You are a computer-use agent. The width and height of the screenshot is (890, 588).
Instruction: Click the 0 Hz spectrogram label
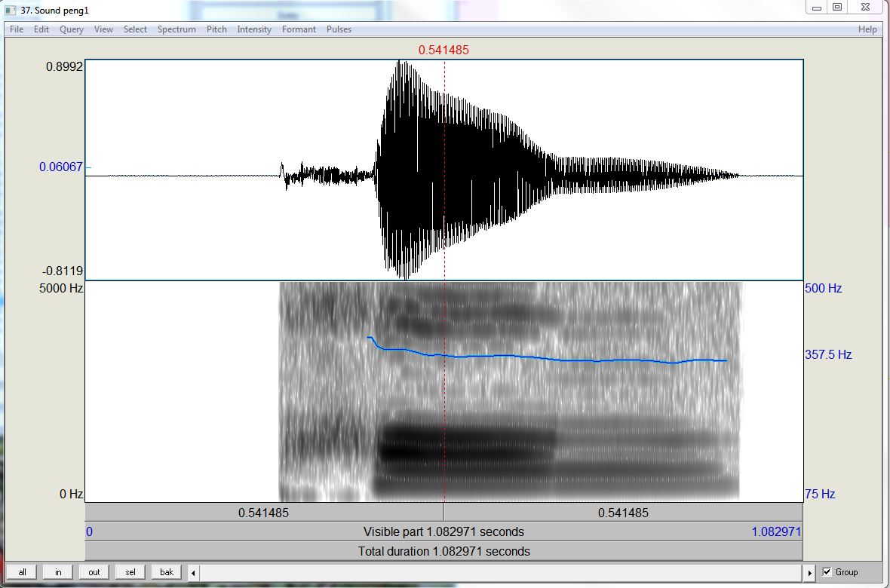[x=72, y=494]
